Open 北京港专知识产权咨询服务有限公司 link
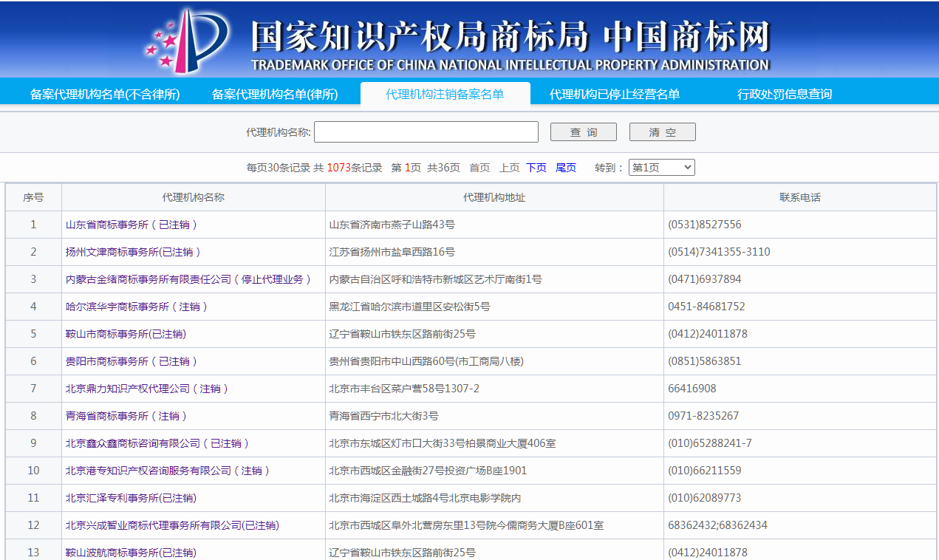This screenshot has width=939, height=560. coord(168,471)
